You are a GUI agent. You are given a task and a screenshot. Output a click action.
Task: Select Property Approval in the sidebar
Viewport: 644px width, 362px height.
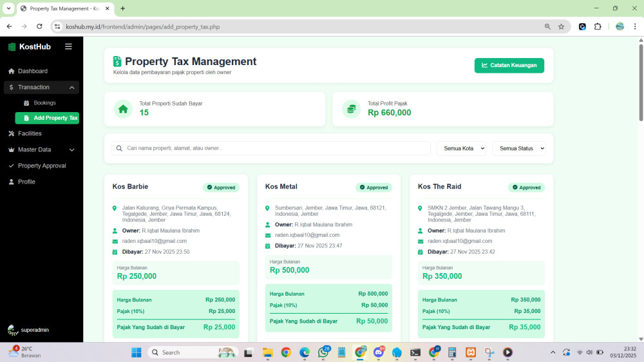click(x=42, y=166)
